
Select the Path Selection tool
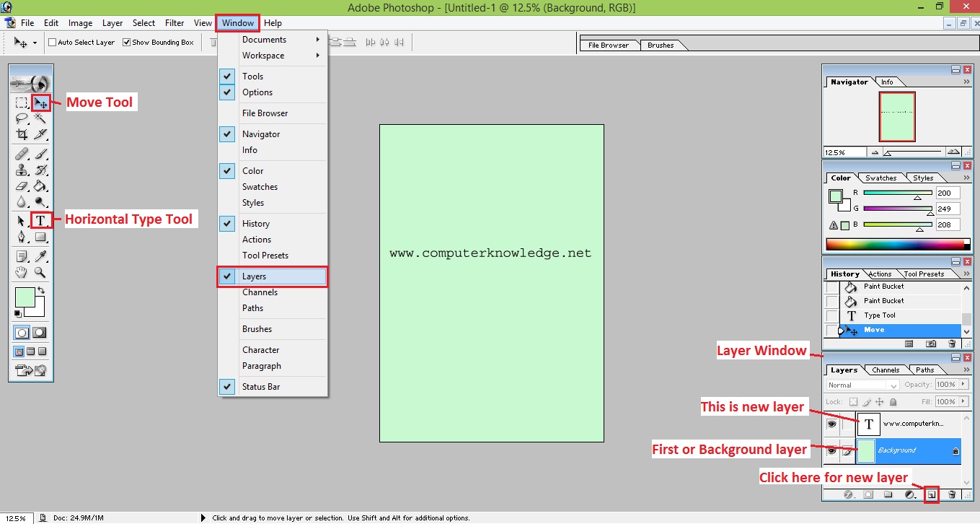point(22,221)
